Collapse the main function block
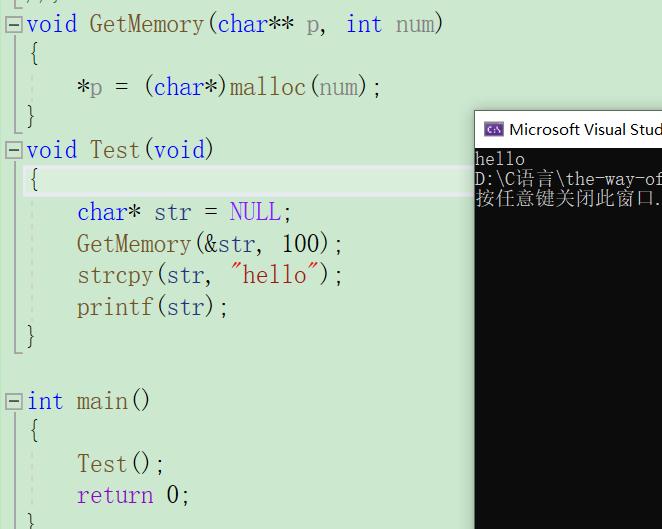This screenshot has height=529, width=662. pos(14,401)
